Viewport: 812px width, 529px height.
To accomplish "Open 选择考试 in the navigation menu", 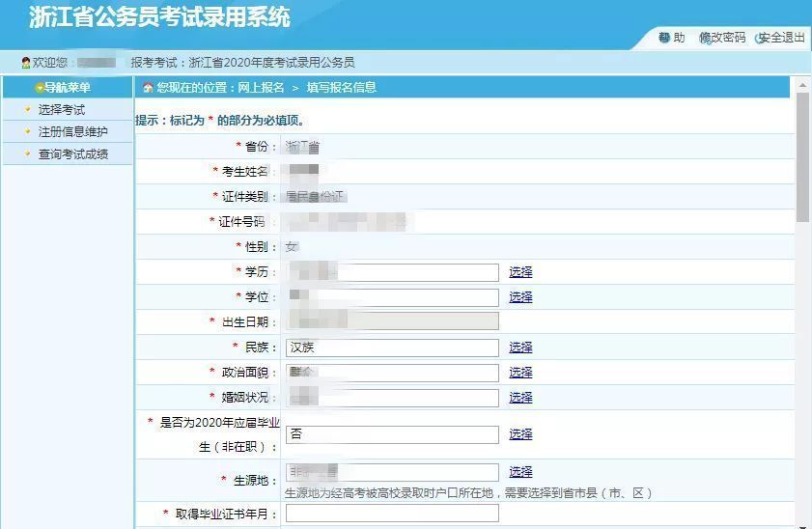I will [62, 110].
